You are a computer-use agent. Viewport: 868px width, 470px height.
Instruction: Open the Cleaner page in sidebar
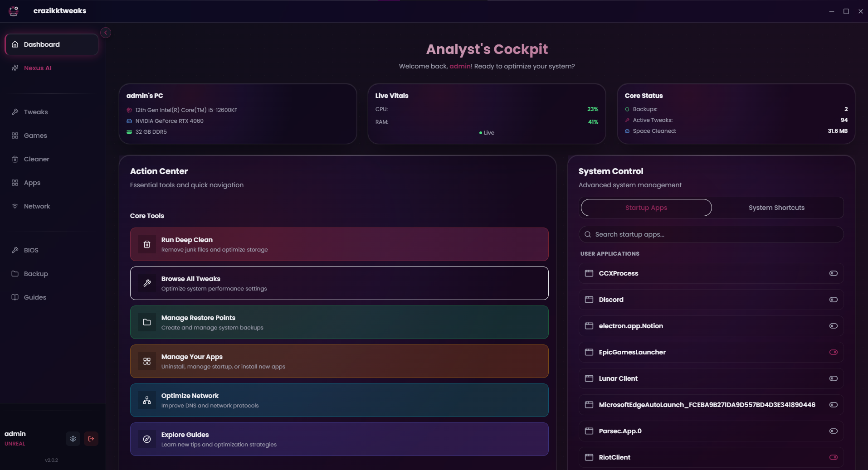click(36, 159)
